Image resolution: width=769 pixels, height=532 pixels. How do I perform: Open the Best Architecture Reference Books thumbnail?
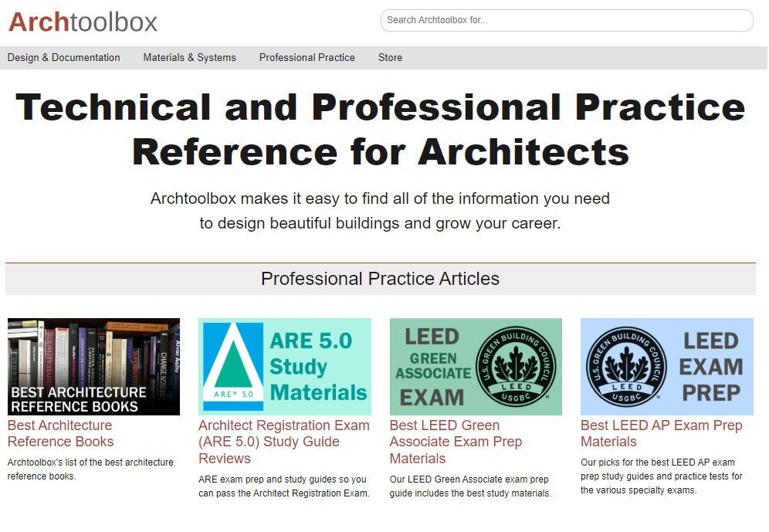(x=93, y=367)
